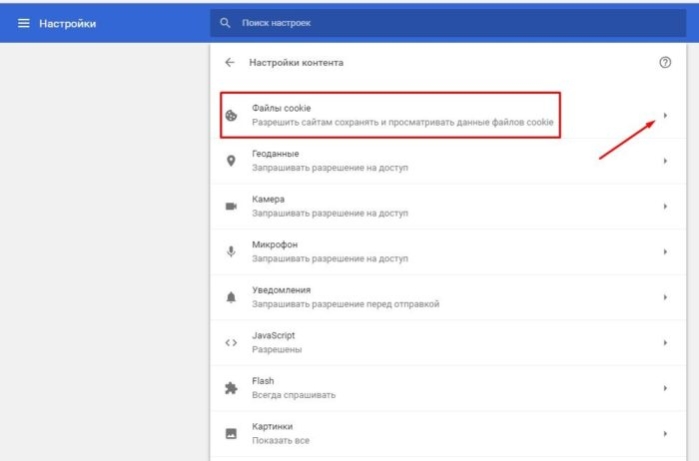Expand the Картинки row arrow
The width and height of the screenshot is (699, 461).
pos(665,434)
